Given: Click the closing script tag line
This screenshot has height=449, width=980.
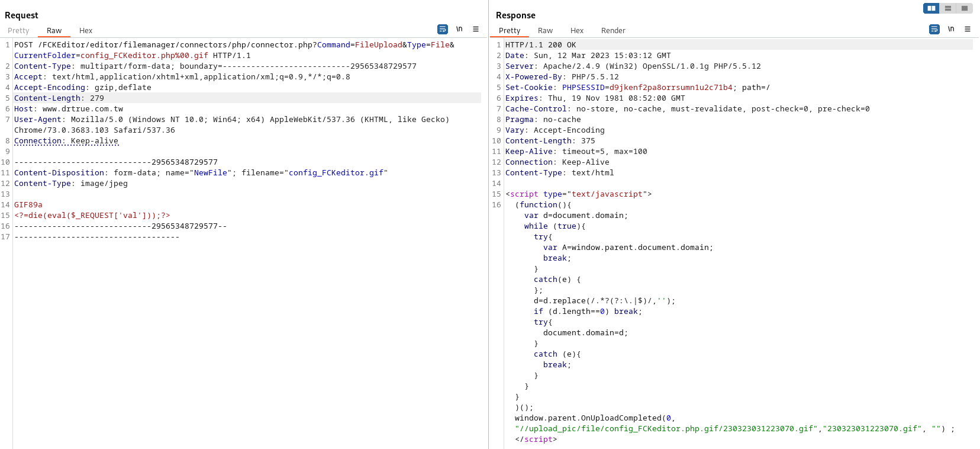Looking at the screenshot, I should tap(536, 440).
